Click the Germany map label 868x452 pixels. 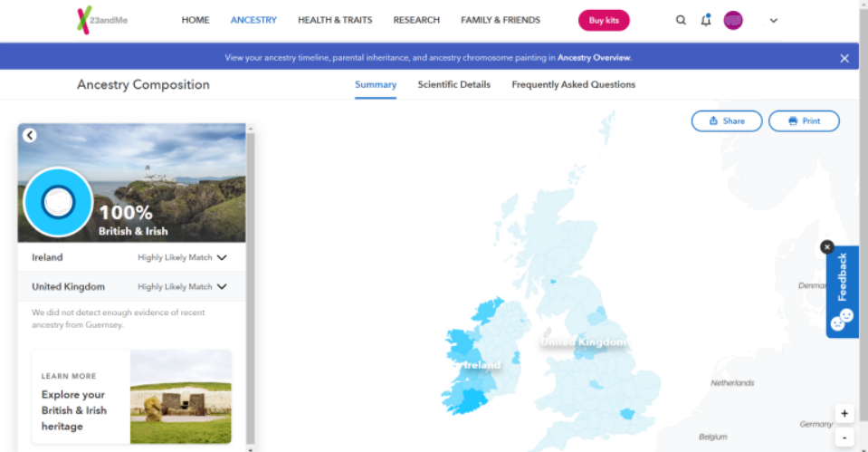(x=816, y=424)
